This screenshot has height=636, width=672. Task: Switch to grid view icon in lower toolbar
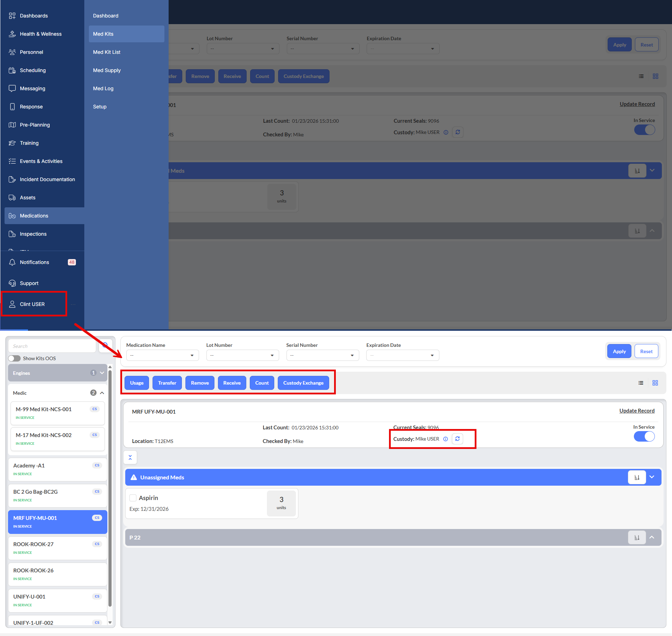point(655,383)
